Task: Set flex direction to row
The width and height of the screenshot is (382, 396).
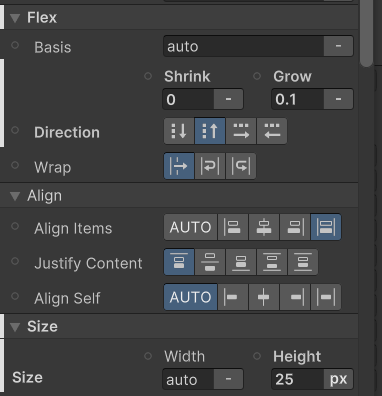Action: [x=241, y=131]
